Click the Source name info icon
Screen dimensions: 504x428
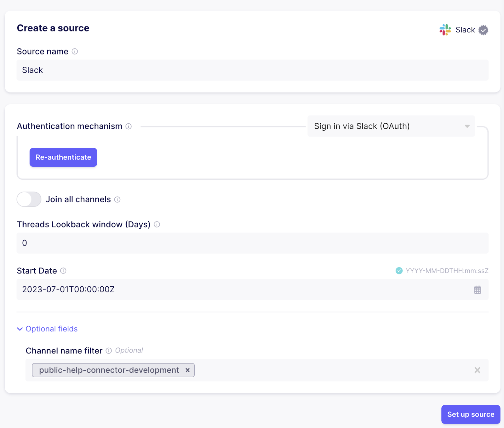pos(75,52)
